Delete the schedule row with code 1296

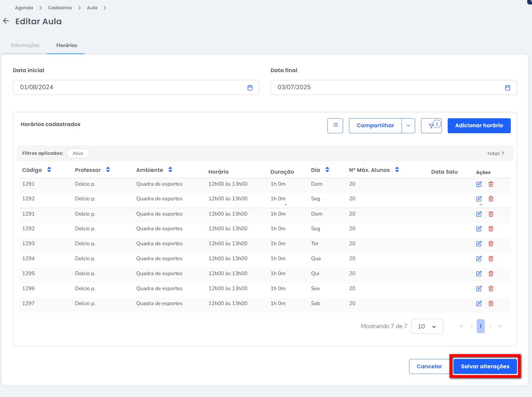491,289
